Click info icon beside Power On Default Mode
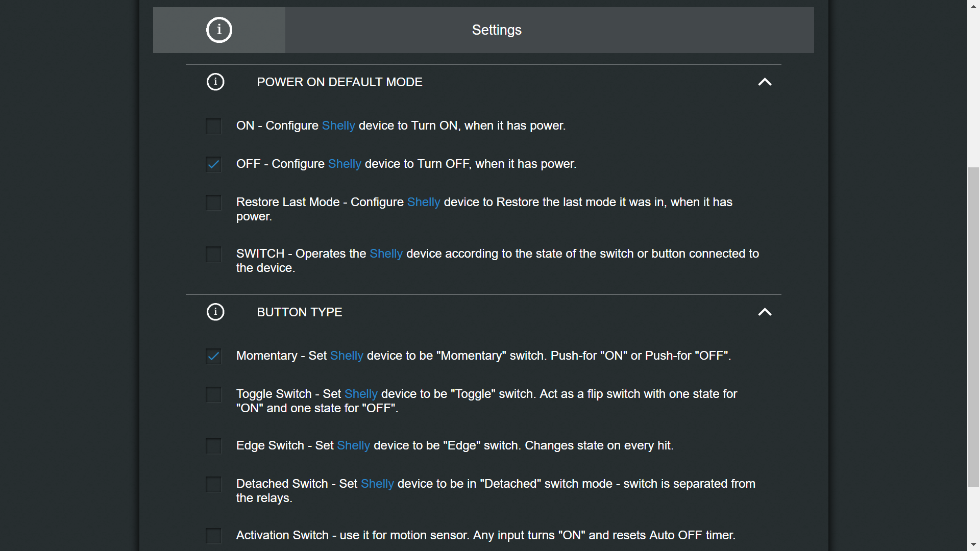980x551 pixels. (x=215, y=82)
